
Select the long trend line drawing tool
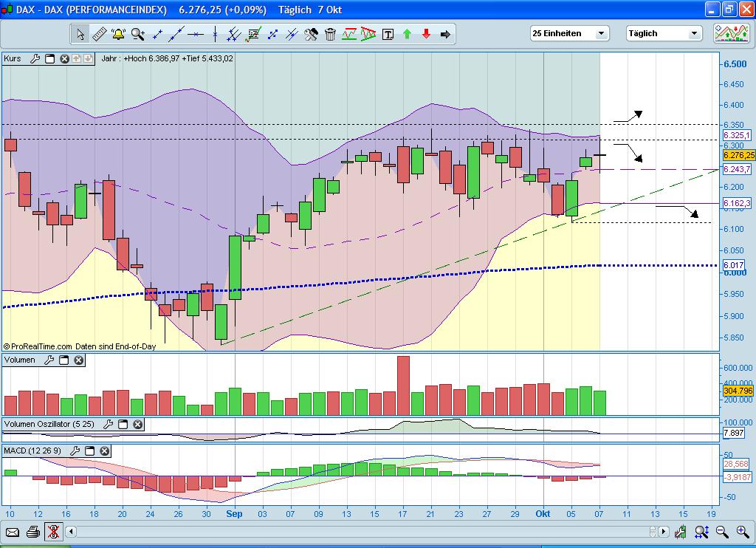tap(176, 34)
